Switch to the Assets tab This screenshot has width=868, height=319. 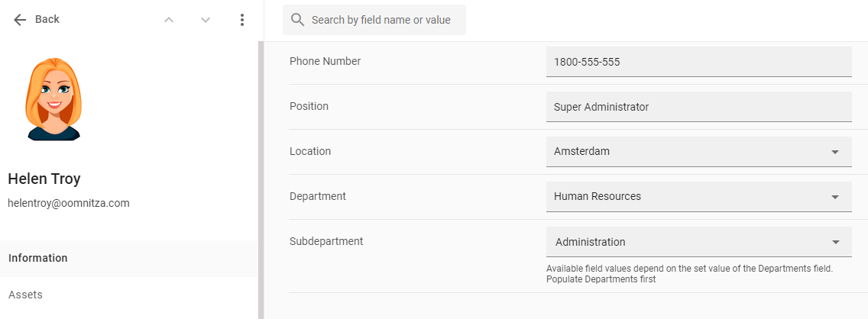click(x=25, y=295)
